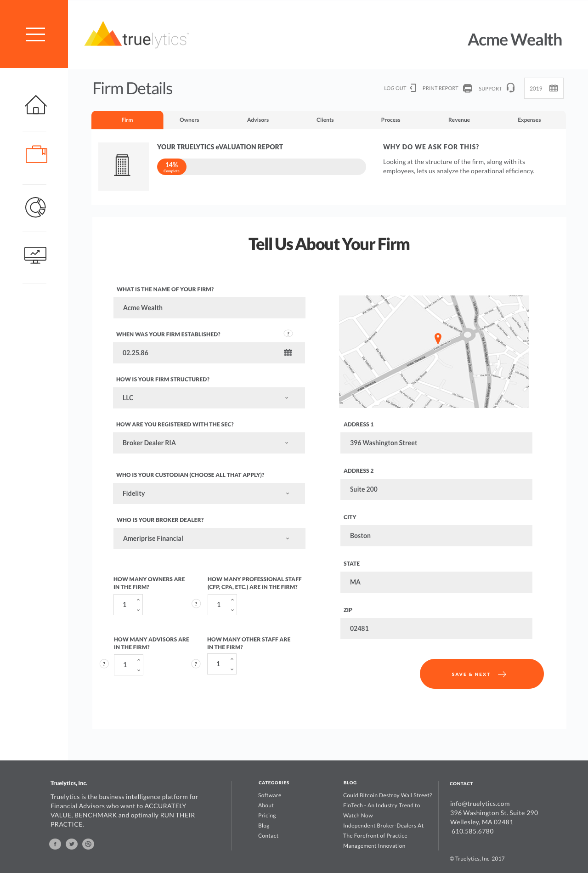Decrease the professional staff count
Image resolution: width=588 pixels, height=873 pixels.
coord(232,610)
